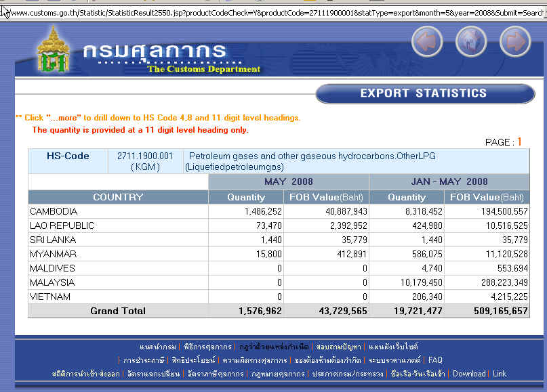
Task: Click the JAN - MAY 2008 period header
Action: (x=449, y=182)
